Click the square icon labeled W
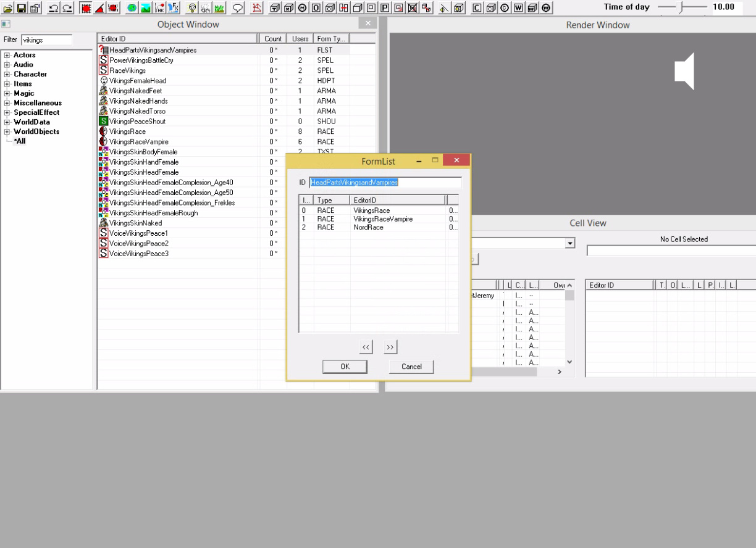The image size is (756, 548). 518,8
